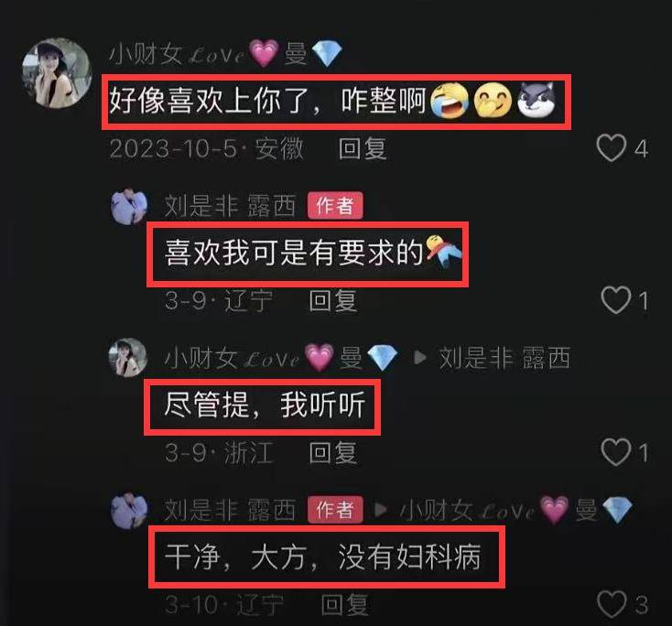Viewport: 672px width, 626px height.
Task: Click the 作者 badge on last reply
Action: (335, 510)
